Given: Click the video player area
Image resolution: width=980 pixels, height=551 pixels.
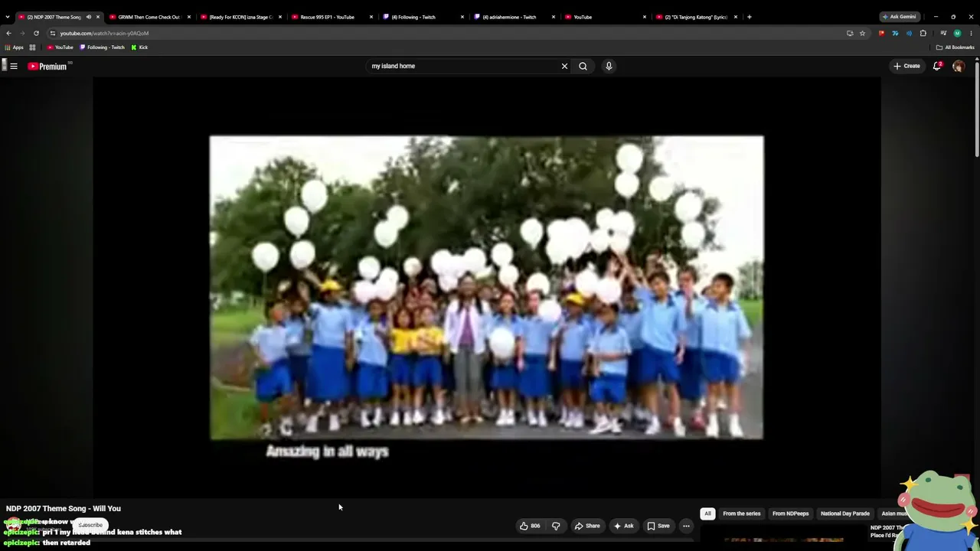Looking at the screenshot, I should 487,288.
